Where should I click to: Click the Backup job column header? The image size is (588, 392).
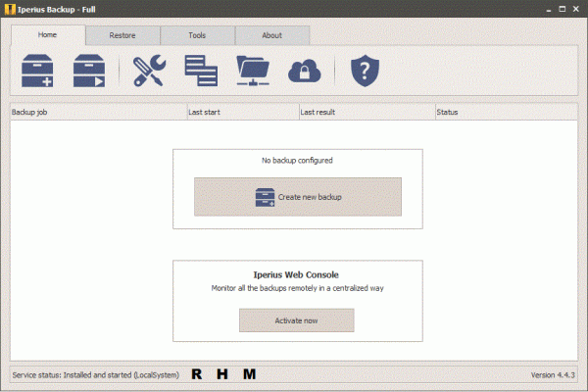[99, 112]
